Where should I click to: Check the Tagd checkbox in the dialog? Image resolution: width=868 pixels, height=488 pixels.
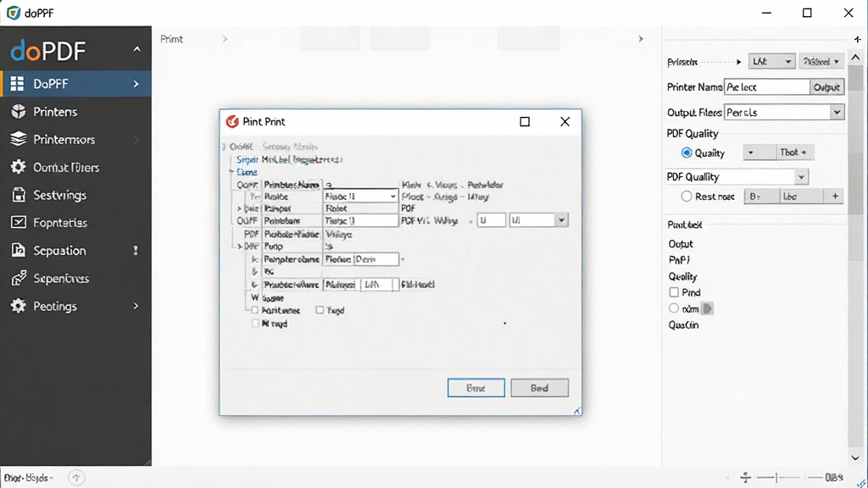point(320,310)
